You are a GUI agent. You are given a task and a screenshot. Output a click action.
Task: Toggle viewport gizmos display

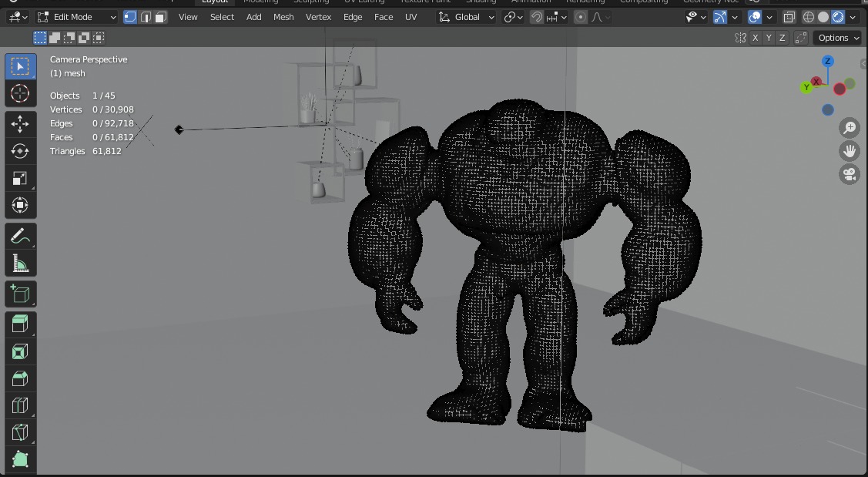(719, 17)
